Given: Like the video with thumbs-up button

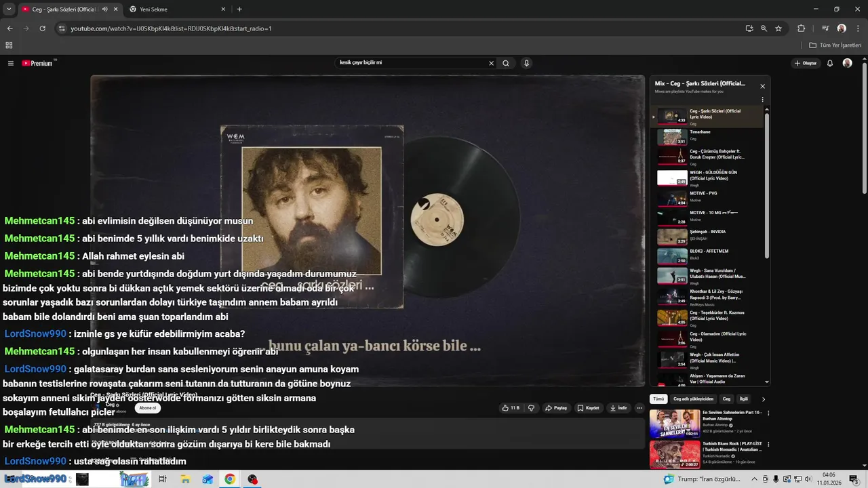Looking at the screenshot, I should [511, 408].
